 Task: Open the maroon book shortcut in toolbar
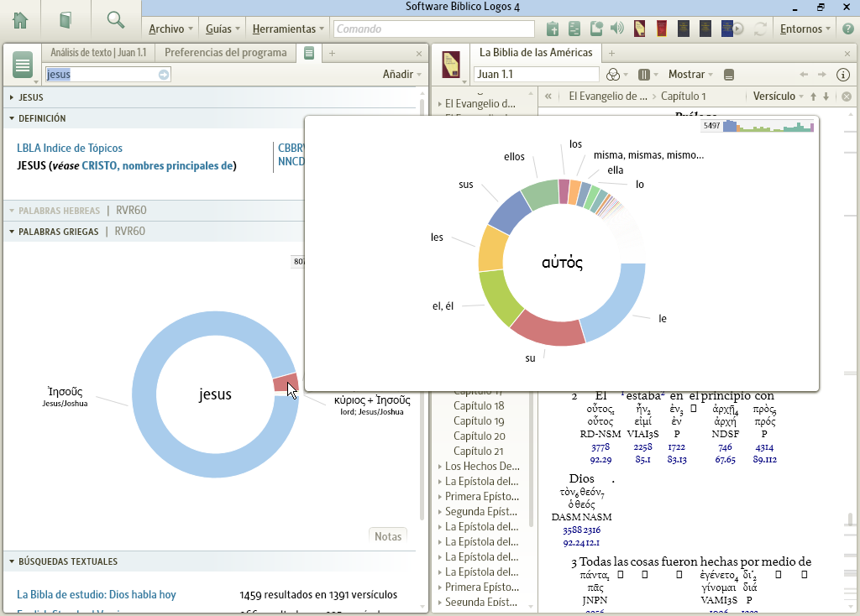(639, 29)
